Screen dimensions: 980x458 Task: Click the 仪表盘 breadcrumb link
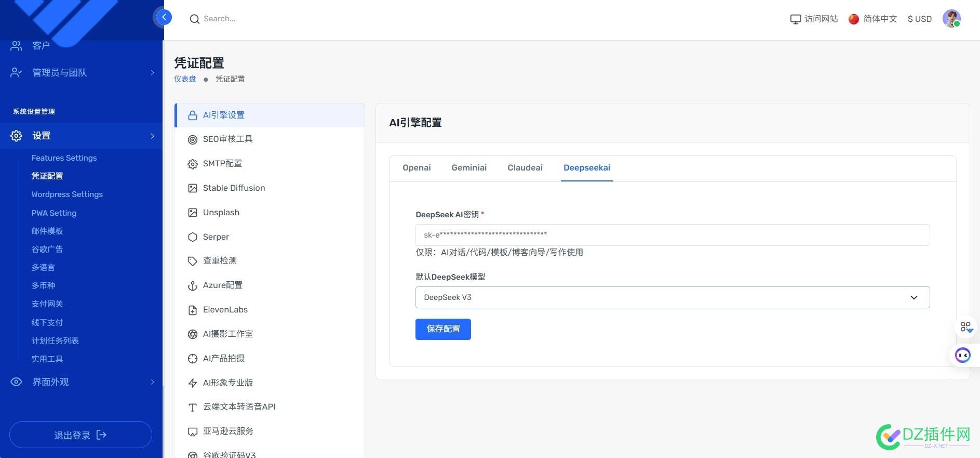tap(185, 79)
